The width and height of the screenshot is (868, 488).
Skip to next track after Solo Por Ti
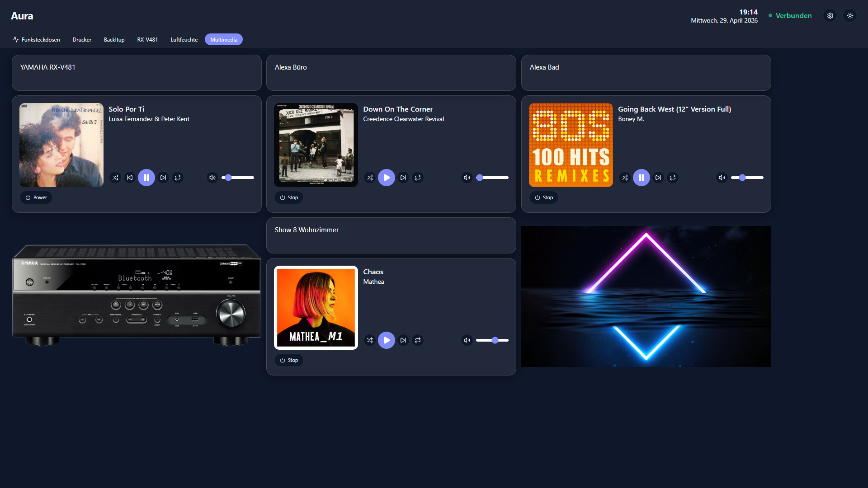(163, 178)
